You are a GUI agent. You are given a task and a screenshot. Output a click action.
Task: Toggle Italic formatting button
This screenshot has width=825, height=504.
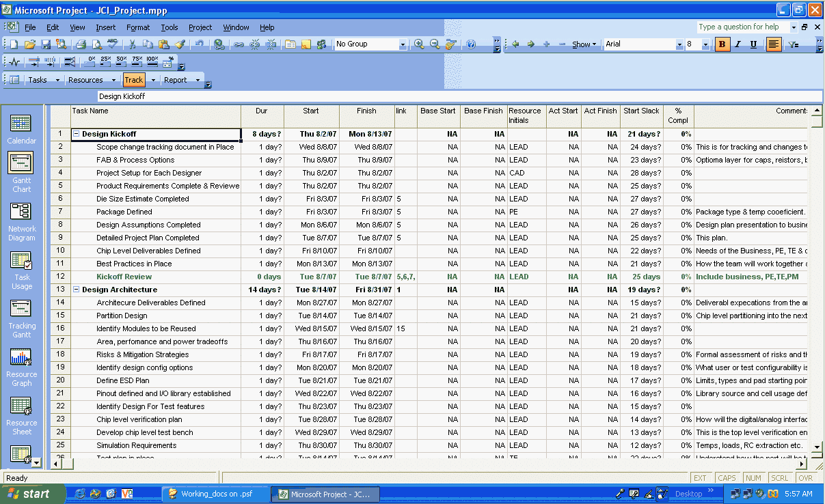click(x=738, y=44)
